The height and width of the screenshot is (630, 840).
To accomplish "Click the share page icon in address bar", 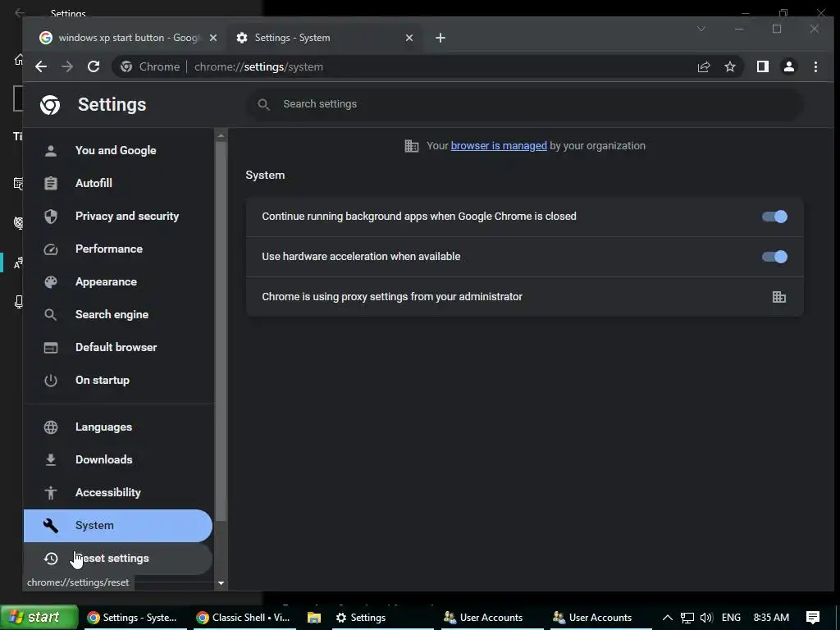I will 703,66.
